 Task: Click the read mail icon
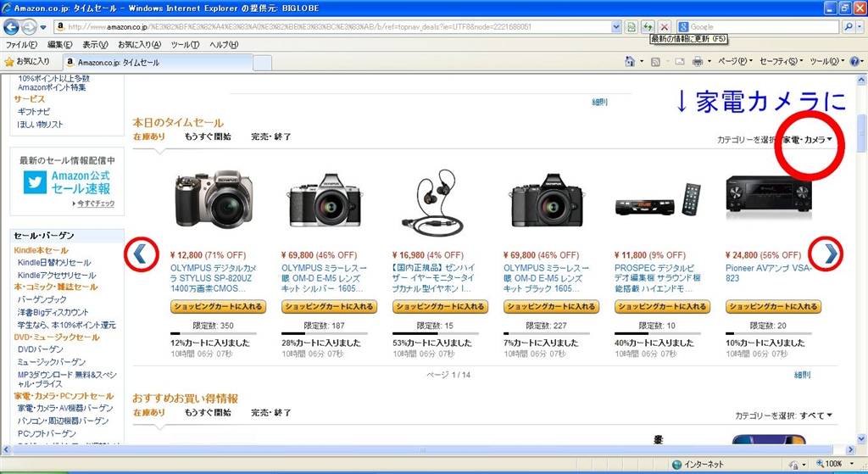(679, 62)
